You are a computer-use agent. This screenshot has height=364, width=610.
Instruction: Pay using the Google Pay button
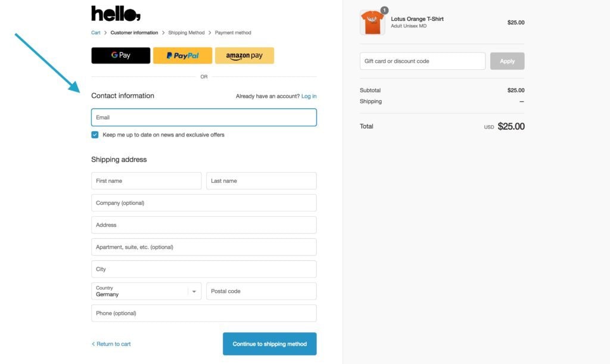point(120,55)
